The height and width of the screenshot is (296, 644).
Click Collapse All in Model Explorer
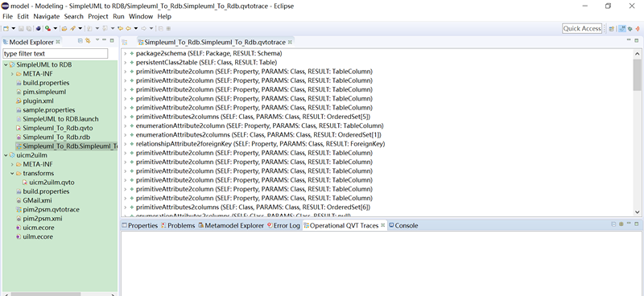pyautogui.click(x=80, y=41)
